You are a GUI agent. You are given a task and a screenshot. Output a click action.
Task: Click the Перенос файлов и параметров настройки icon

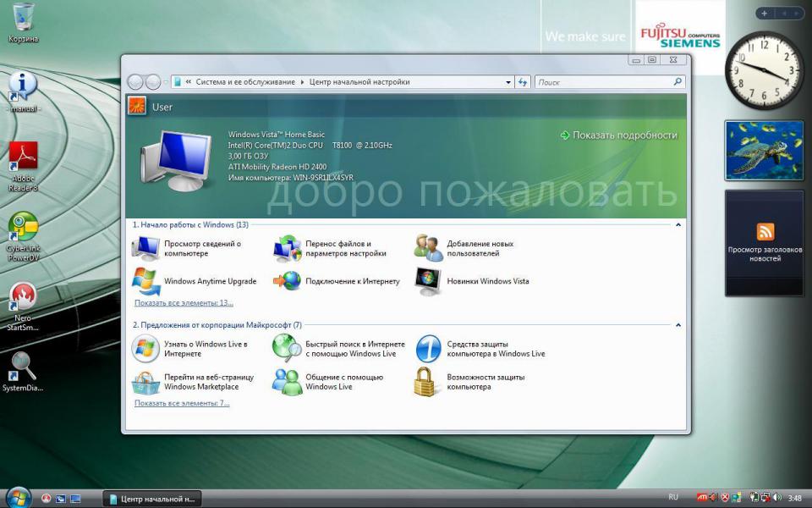[x=287, y=248]
